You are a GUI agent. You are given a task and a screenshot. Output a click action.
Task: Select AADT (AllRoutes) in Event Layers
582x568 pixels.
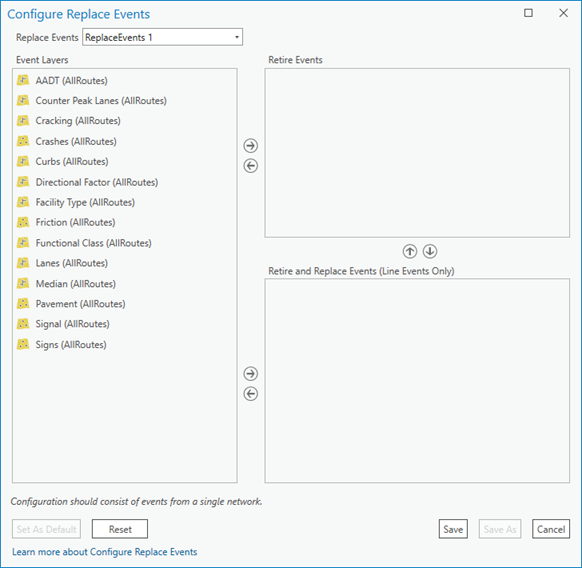coord(72,81)
